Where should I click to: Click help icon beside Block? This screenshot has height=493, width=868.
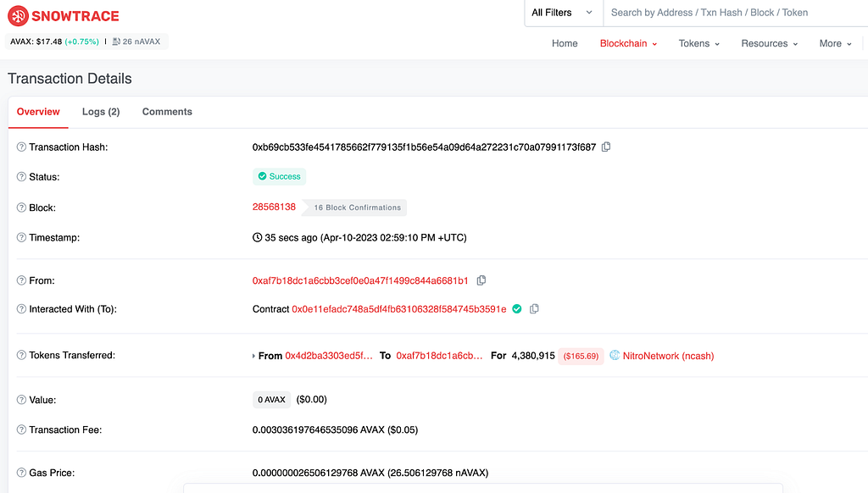pyautogui.click(x=21, y=208)
